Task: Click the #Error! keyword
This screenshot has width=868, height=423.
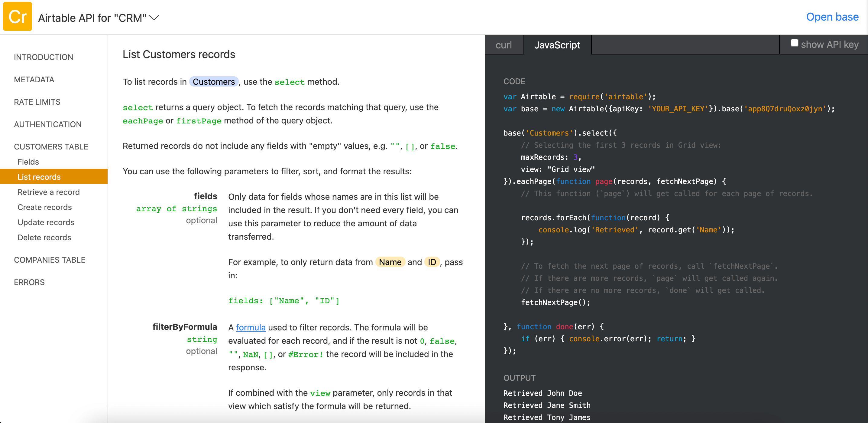Action: coord(306,355)
